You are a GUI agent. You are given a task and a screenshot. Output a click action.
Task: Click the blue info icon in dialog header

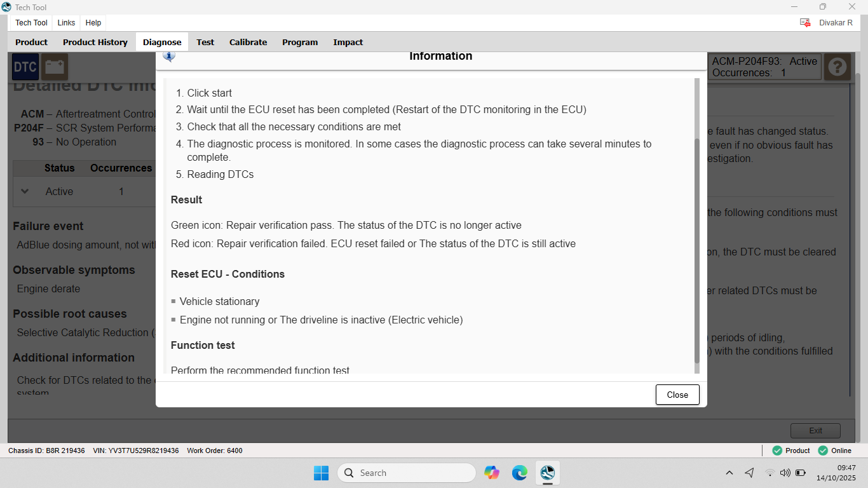tap(169, 57)
